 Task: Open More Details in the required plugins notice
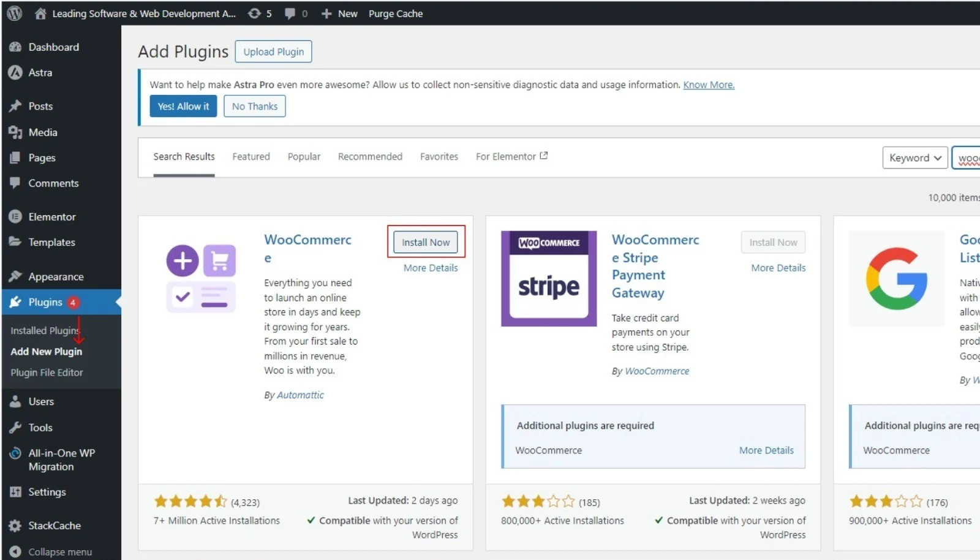click(766, 450)
